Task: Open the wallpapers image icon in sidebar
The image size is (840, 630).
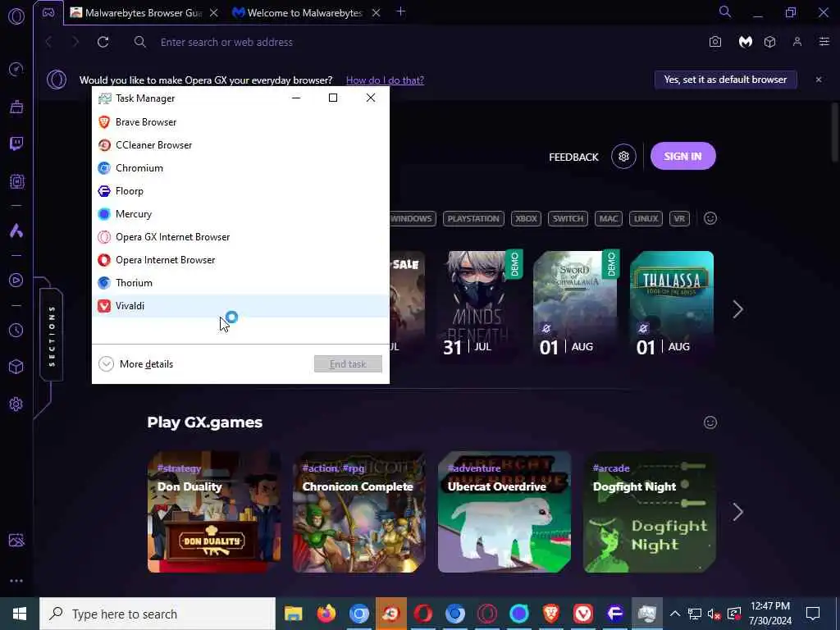Action: [x=16, y=540]
